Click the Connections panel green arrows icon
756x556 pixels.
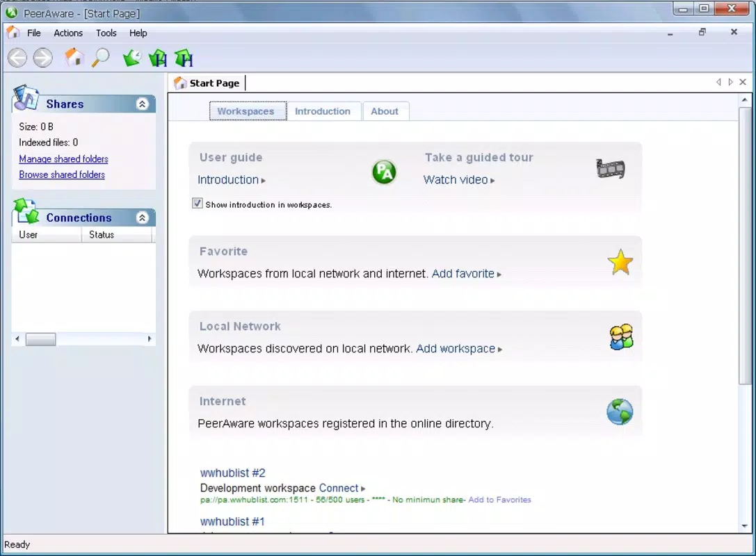26,211
